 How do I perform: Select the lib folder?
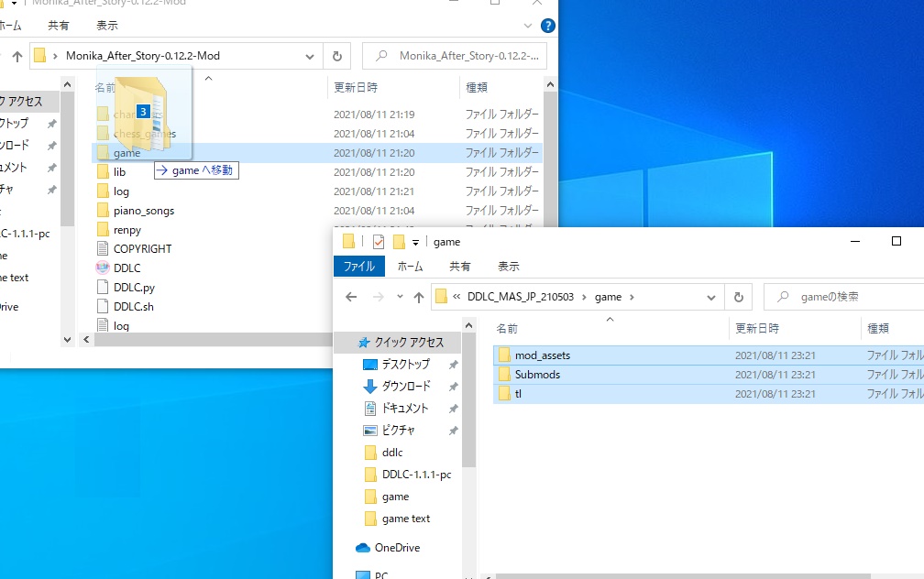119,172
